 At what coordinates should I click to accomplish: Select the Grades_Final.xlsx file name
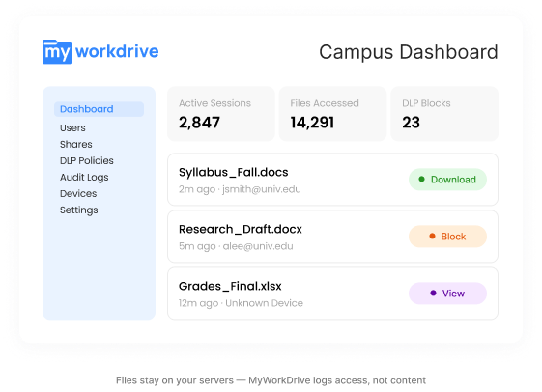click(230, 286)
